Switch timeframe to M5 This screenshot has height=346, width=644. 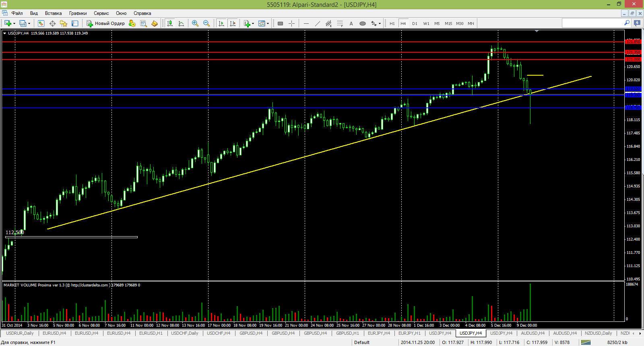437,23
